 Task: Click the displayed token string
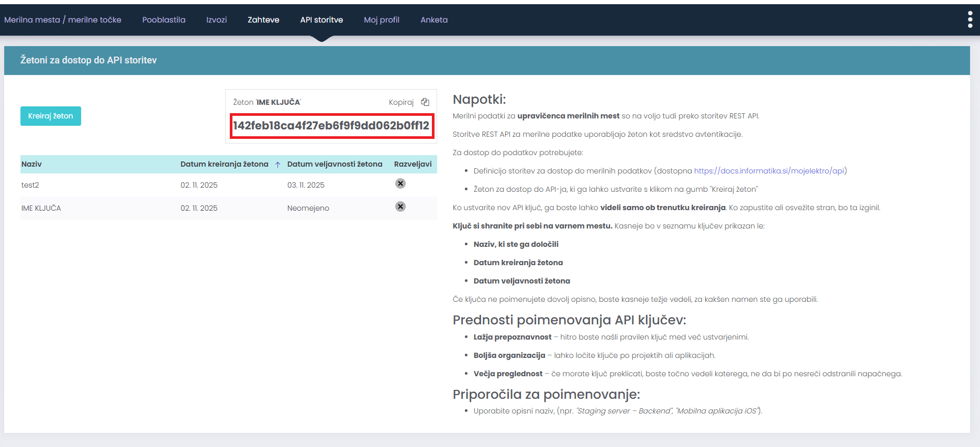click(x=331, y=126)
